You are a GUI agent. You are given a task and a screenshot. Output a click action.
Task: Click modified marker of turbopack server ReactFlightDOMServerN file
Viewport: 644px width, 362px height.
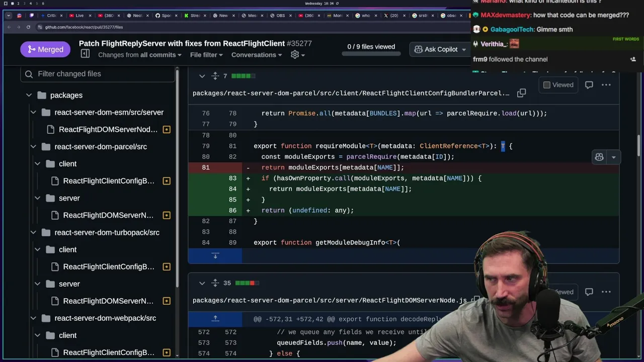click(167, 301)
